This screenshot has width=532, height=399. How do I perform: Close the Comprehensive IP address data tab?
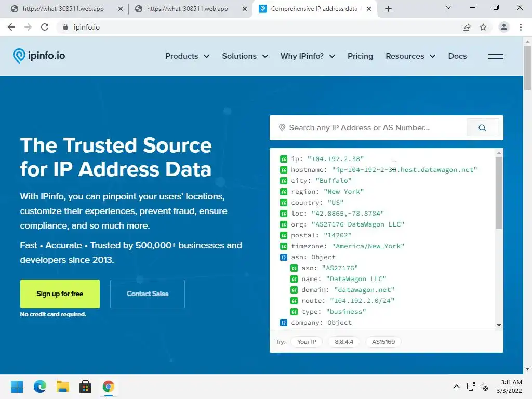click(369, 9)
